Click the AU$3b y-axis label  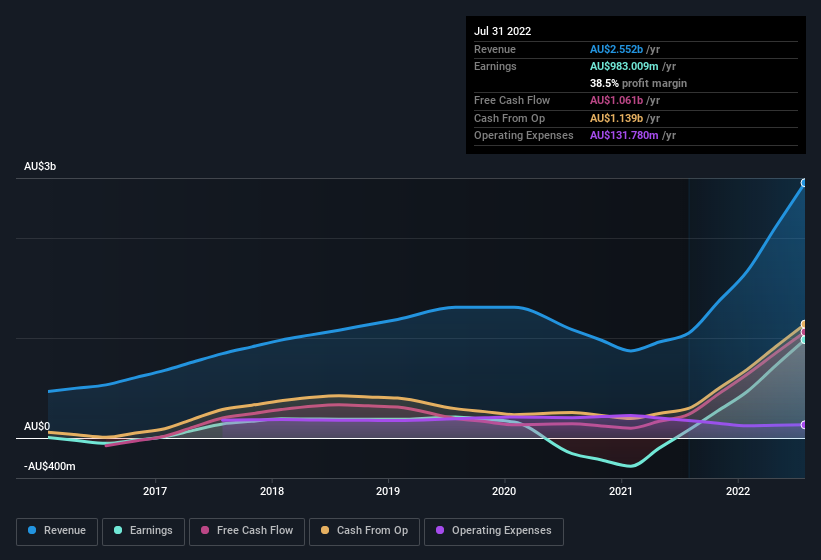coord(40,166)
